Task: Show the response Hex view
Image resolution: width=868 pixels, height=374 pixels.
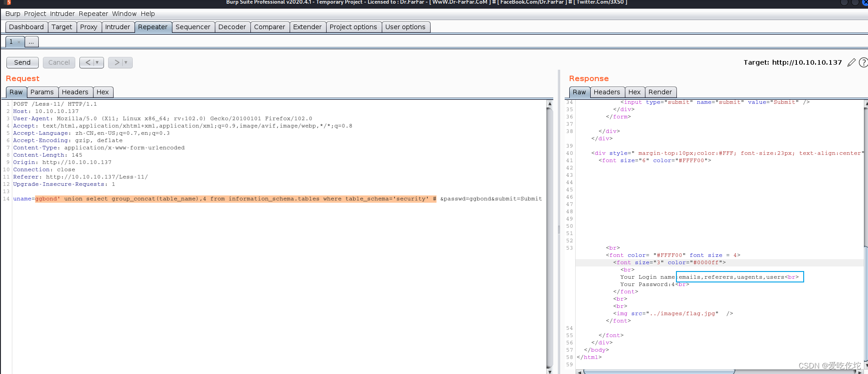Action: pos(634,92)
